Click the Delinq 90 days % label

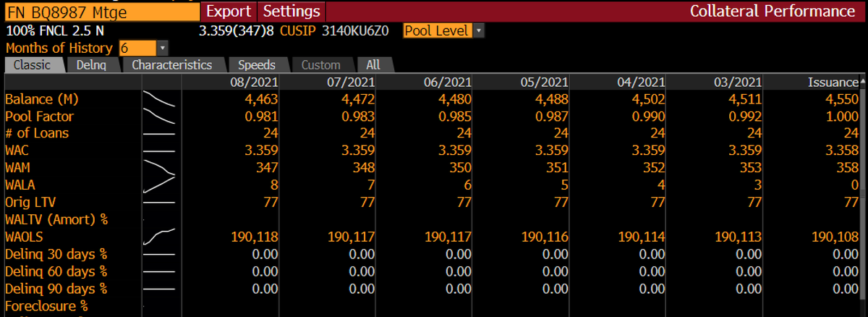click(56, 289)
